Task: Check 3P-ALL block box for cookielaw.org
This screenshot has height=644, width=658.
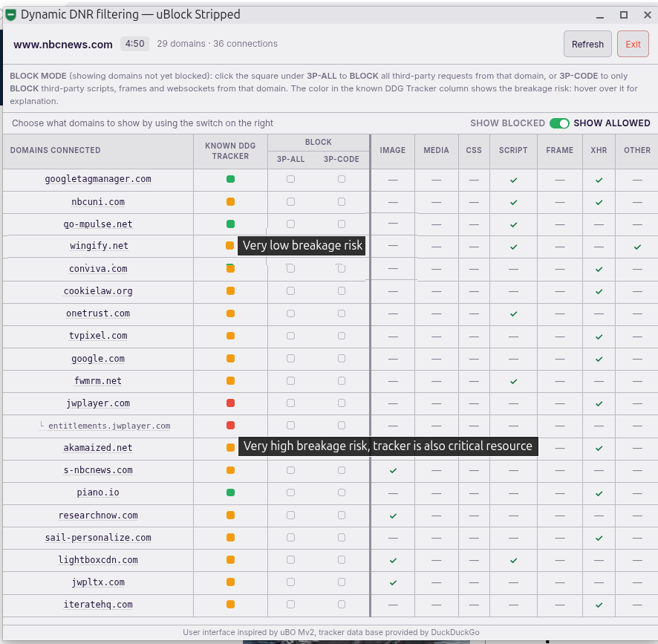Action: pyautogui.click(x=291, y=291)
